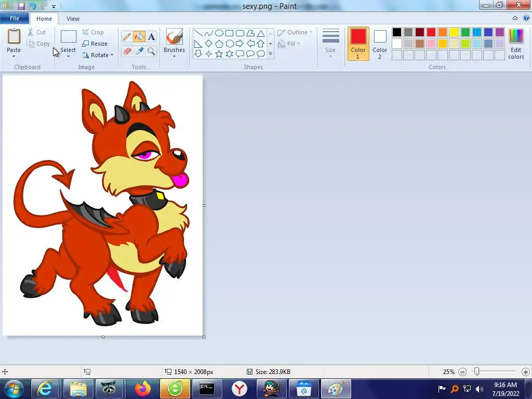Minimize the ribbon with the arrow
Viewport: 532px width, 399px height.
(x=515, y=18)
